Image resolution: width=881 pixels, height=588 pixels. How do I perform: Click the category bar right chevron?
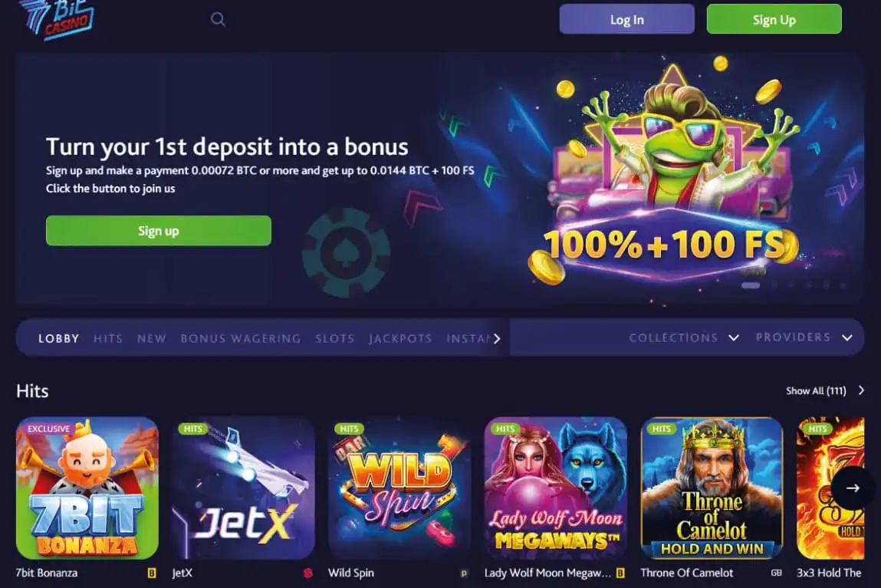click(x=497, y=339)
